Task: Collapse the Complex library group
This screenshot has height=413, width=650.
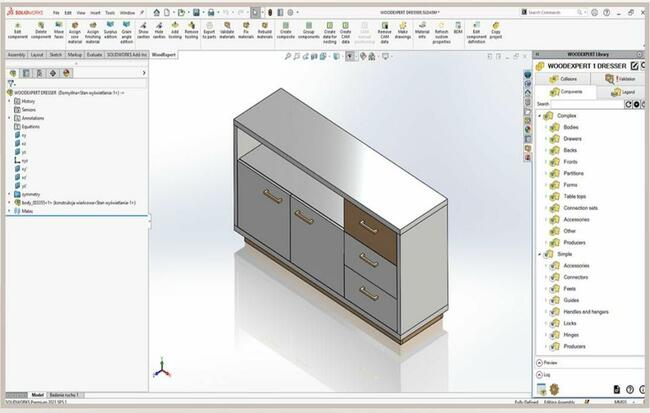Action: coord(540,116)
